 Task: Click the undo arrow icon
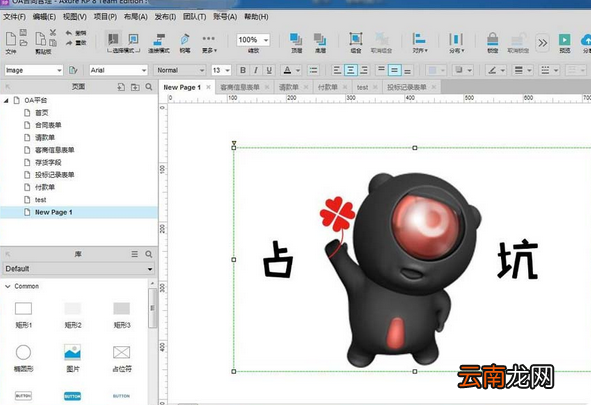(x=68, y=33)
